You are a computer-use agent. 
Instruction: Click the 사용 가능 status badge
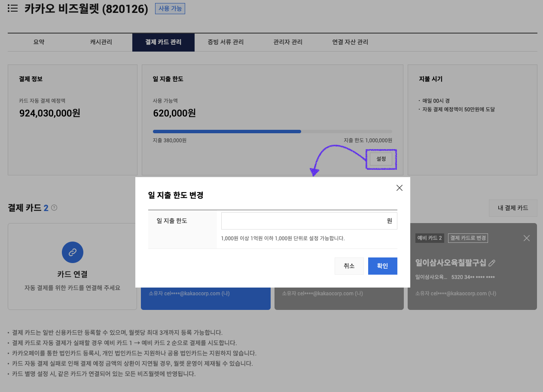[170, 9]
